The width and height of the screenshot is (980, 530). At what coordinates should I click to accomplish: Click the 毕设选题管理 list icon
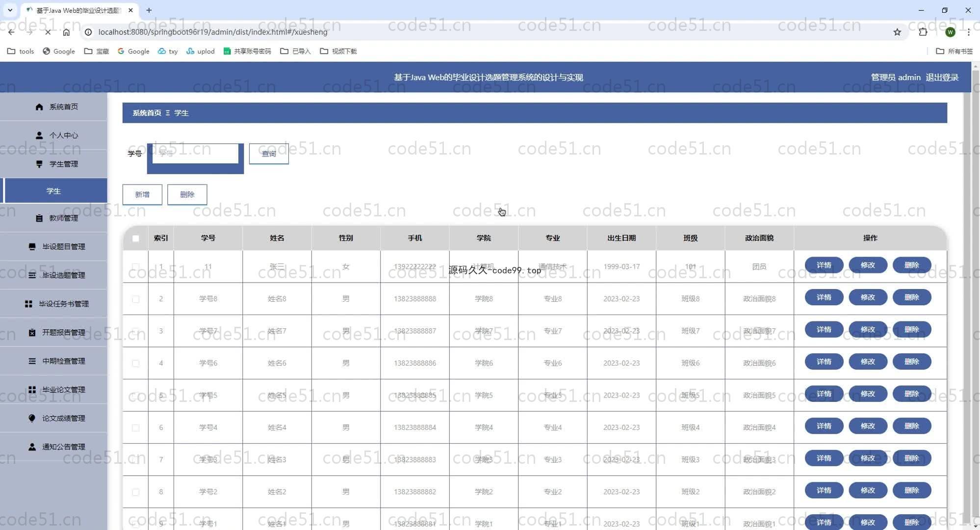32,275
